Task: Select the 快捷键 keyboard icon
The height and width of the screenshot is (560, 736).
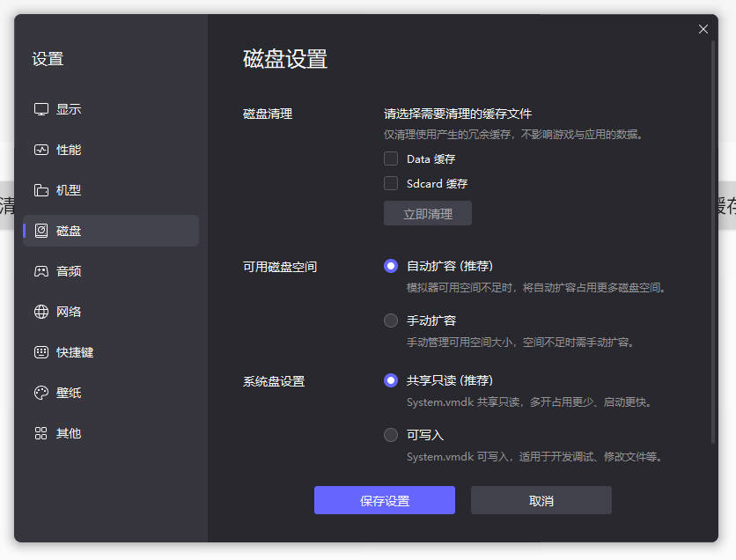Action: click(40, 351)
